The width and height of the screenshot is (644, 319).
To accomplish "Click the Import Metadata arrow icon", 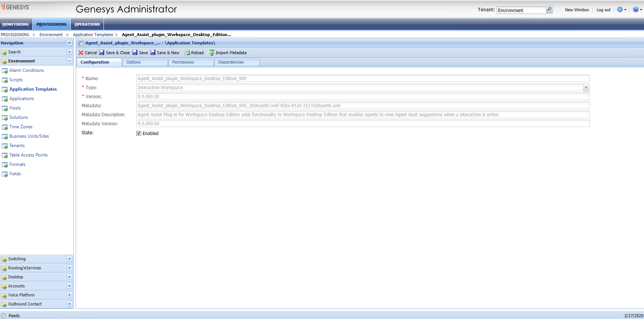I will [x=212, y=53].
